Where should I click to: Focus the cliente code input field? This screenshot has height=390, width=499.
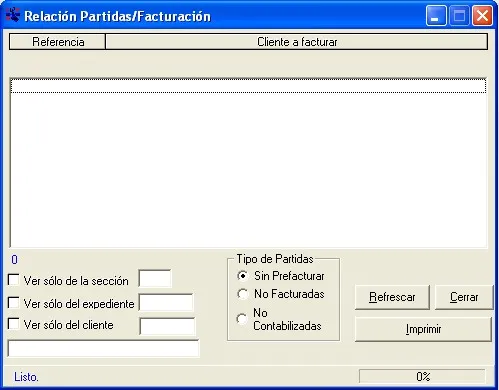click(x=167, y=326)
